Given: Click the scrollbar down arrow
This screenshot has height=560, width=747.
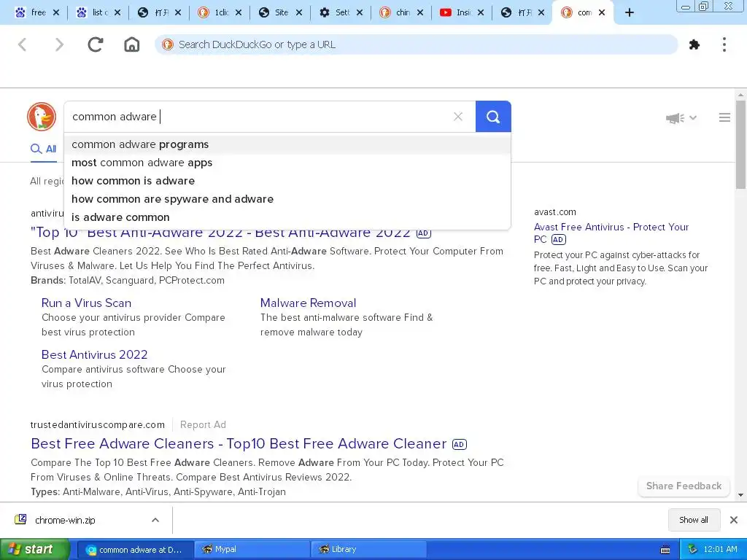Looking at the screenshot, I should pos(740,495).
